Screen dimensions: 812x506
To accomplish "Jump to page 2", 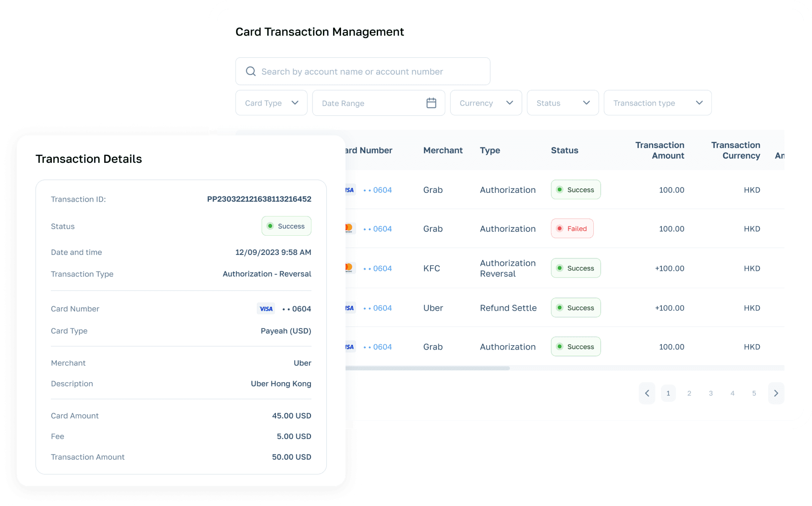I will pyautogui.click(x=689, y=393).
